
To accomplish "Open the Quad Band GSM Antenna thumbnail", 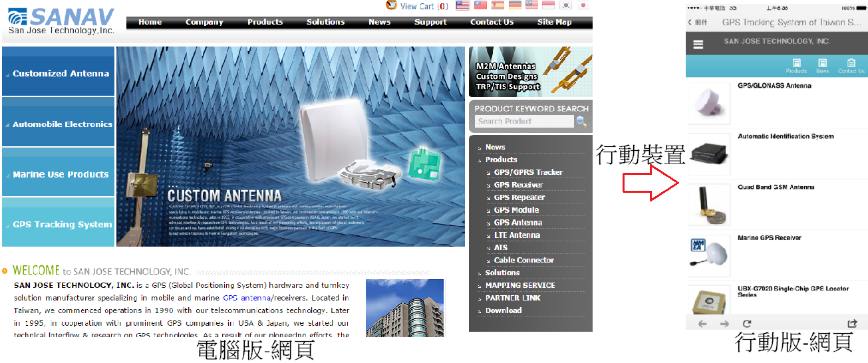I will [708, 205].
